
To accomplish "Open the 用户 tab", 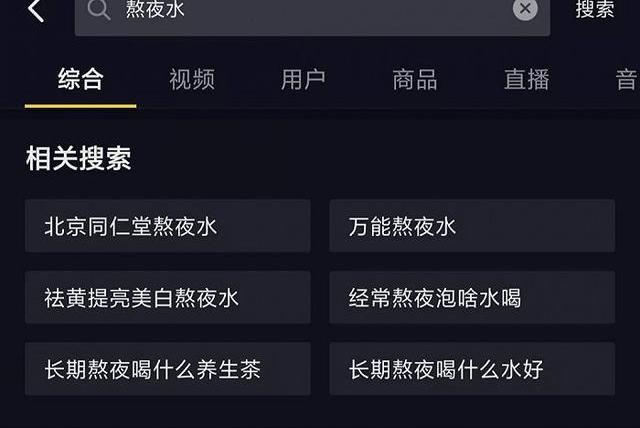I will click(303, 80).
